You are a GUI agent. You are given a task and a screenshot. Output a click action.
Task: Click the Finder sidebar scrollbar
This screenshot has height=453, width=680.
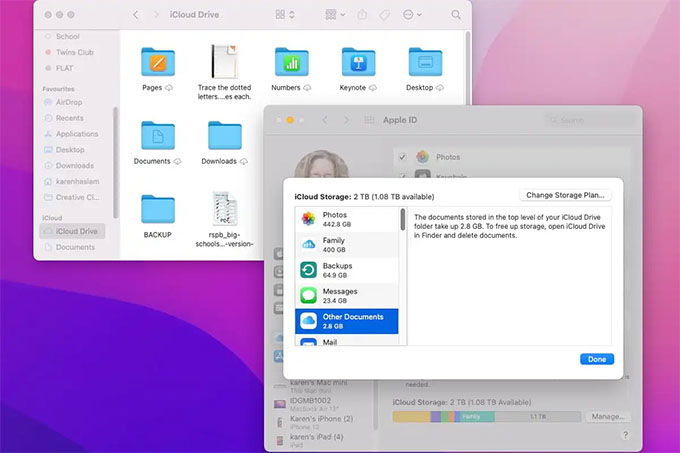click(115, 163)
